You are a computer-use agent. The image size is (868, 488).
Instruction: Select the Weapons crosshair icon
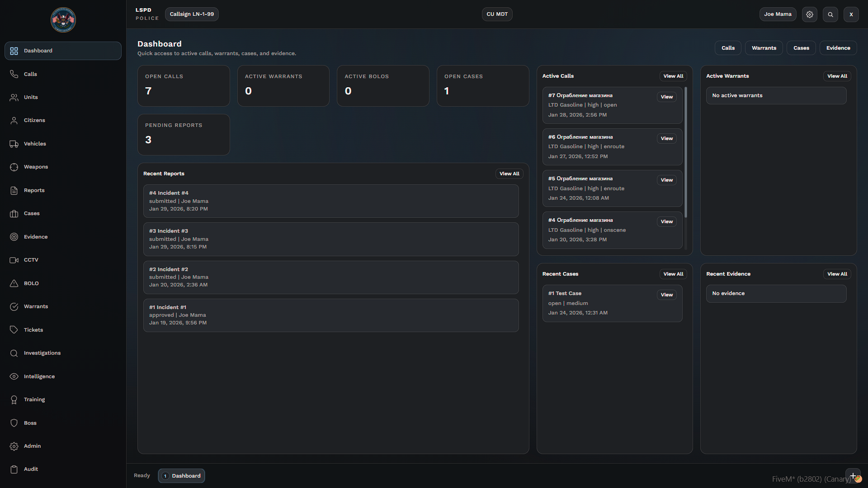(14, 167)
